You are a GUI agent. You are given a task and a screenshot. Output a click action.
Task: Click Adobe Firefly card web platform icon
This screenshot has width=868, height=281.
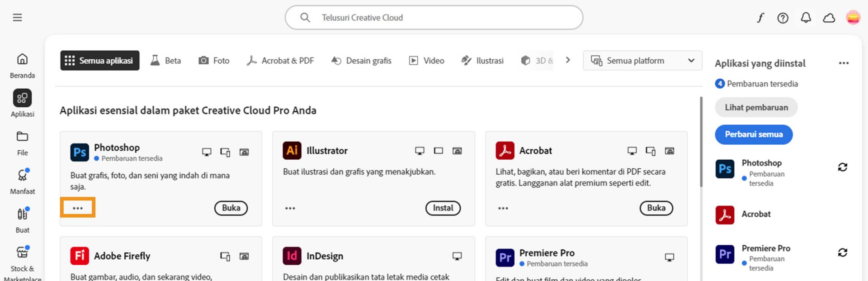[x=244, y=257]
